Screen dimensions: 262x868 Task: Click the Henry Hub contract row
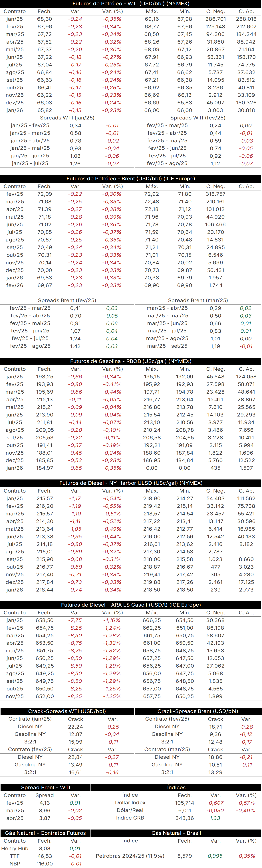coord(46,848)
